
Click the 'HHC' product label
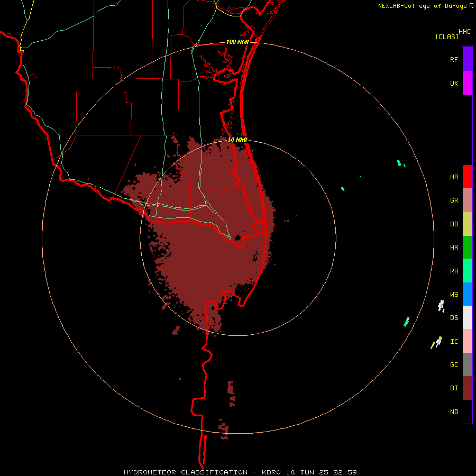[x=464, y=32]
